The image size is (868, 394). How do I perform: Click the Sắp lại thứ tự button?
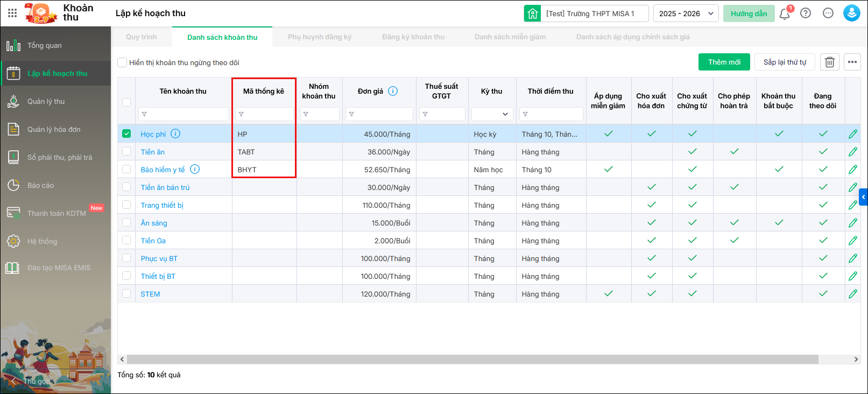784,62
